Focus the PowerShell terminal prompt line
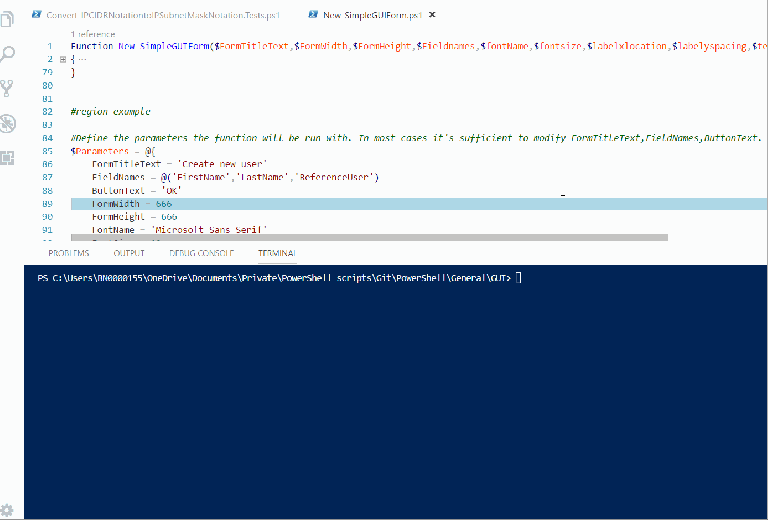The image size is (768, 520). click(279, 278)
